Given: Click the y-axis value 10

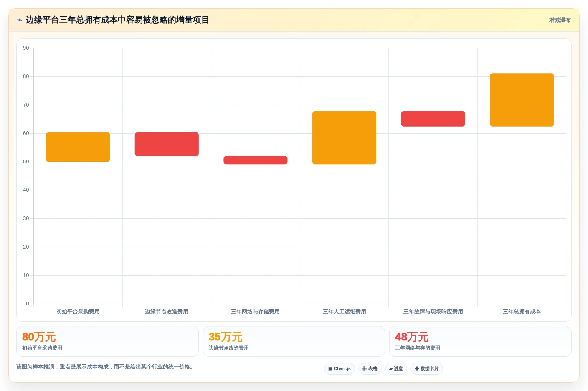Looking at the screenshot, I should (x=26, y=275).
